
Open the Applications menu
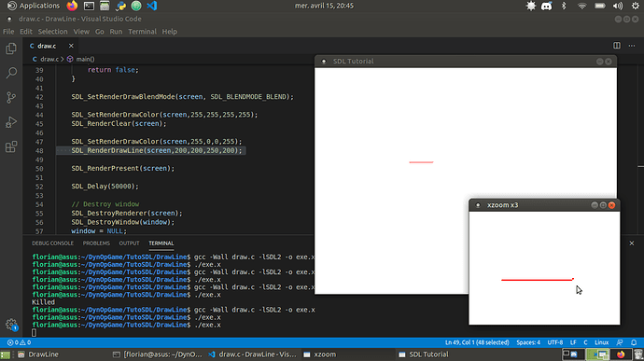tap(34, 6)
